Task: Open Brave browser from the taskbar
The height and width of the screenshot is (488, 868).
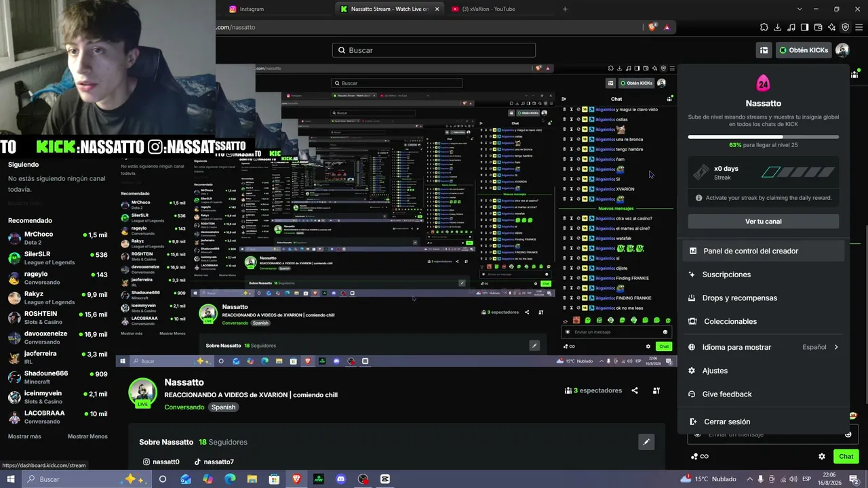Action: 296,479
